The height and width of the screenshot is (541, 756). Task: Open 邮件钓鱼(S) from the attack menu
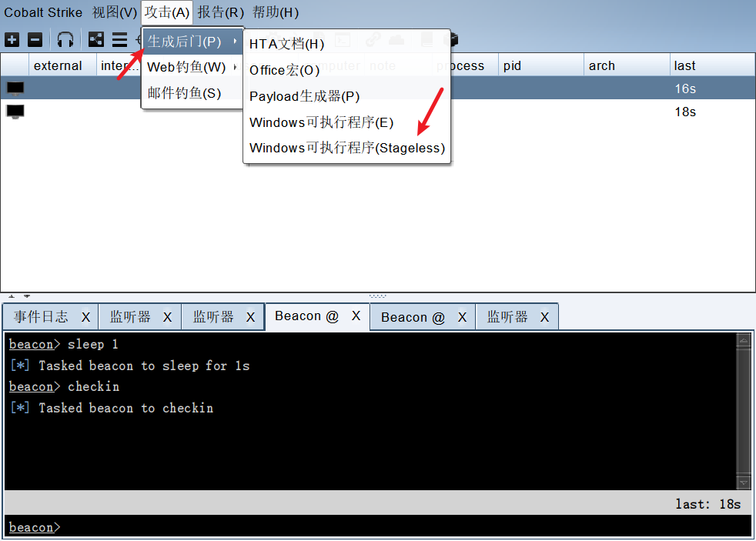pyautogui.click(x=184, y=93)
